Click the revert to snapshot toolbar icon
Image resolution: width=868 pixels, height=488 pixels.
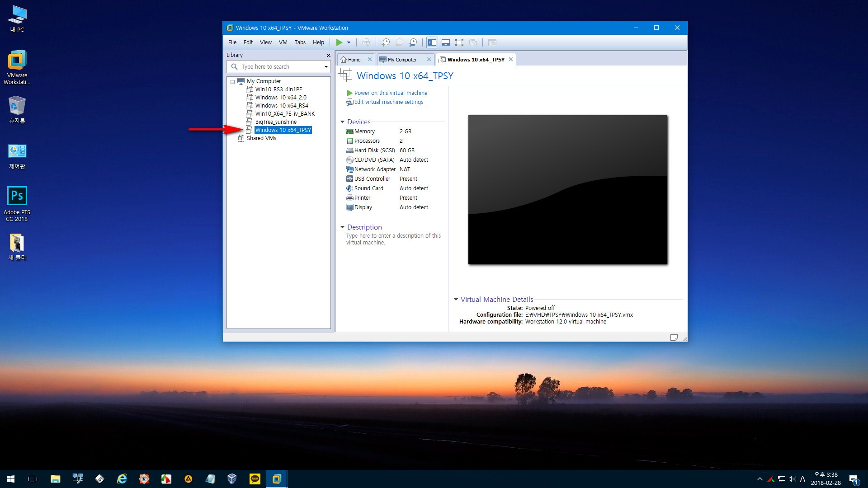pyautogui.click(x=399, y=42)
